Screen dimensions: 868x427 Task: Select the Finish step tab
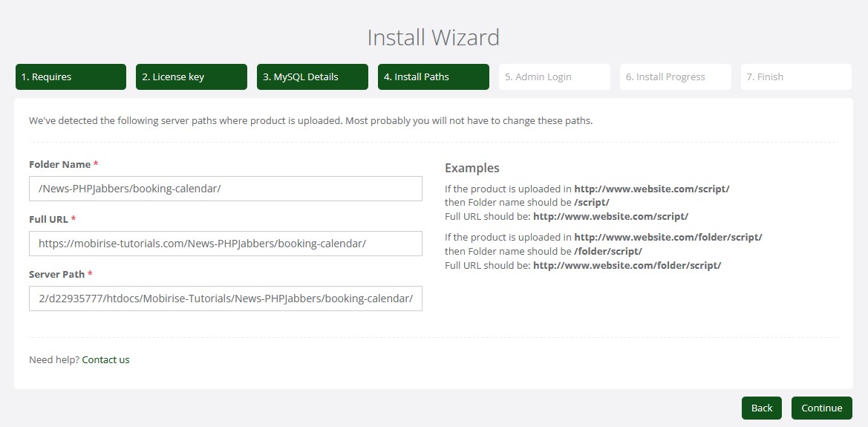(x=795, y=77)
